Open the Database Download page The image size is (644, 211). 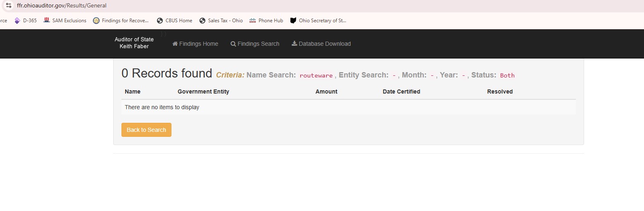pyautogui.click(x=321, y=44)
